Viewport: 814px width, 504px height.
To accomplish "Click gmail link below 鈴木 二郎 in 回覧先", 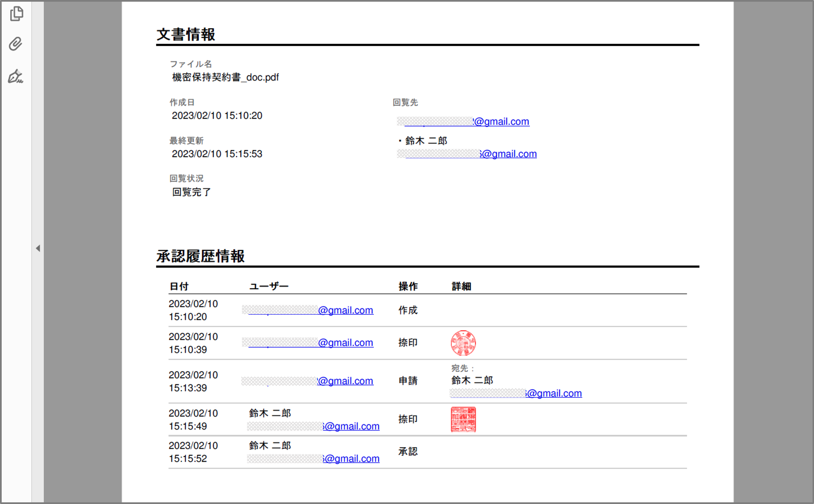I will click(509, 154).
